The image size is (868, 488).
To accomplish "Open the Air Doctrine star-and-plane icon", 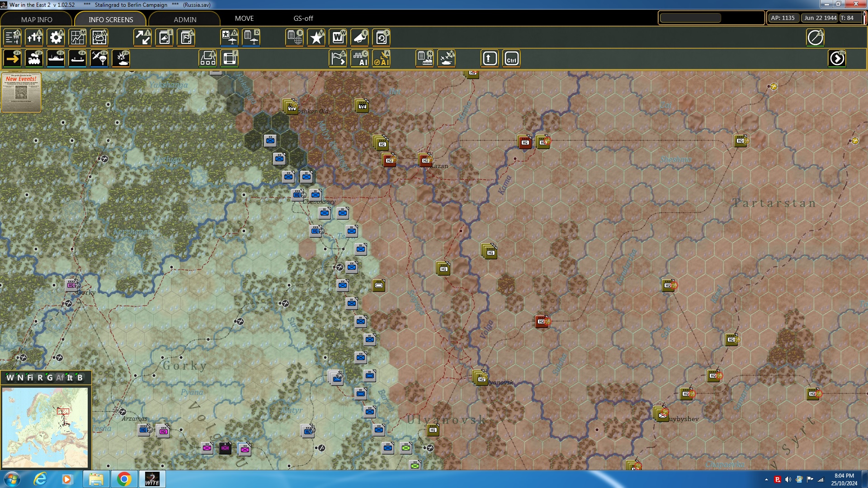I will [230, 38].
